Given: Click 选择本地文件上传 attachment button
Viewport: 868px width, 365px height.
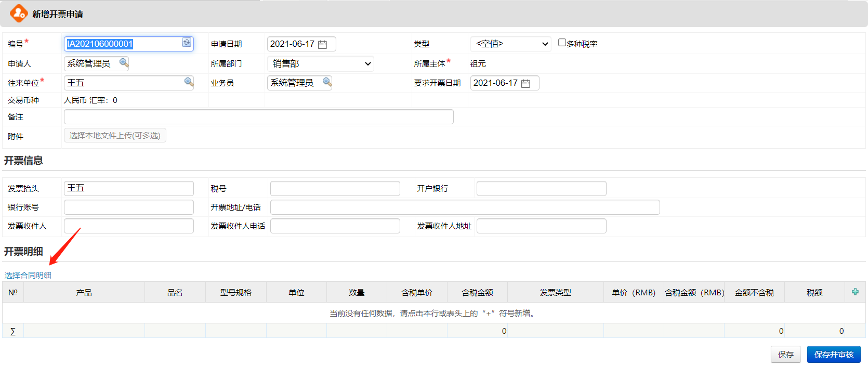Looking at the screenshot, I should tap(115, 135).
